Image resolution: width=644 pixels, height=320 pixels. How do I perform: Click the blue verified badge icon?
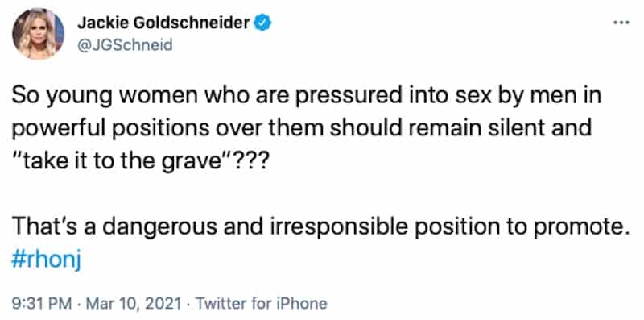point(263,23)
